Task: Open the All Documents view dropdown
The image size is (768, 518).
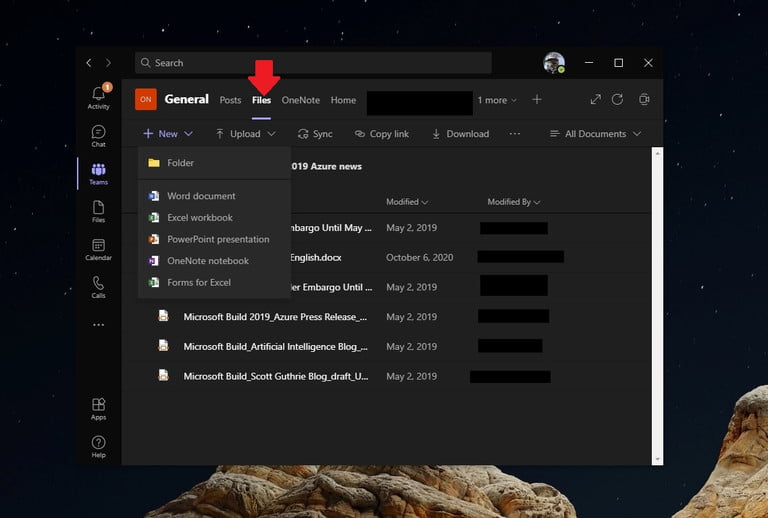Action: click(x=595, y=134)
